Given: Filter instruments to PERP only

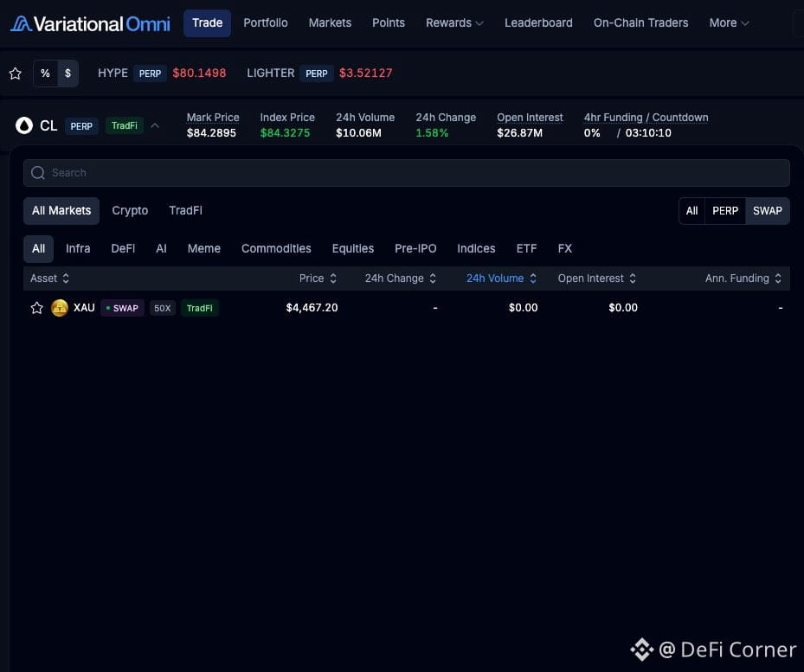Looking at the screenshot, I should click(x=725, y=211).
